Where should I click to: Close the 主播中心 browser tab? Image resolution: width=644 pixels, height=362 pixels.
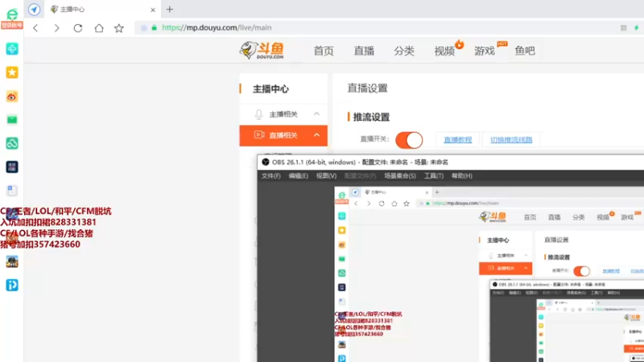click(x=153, y=10)
